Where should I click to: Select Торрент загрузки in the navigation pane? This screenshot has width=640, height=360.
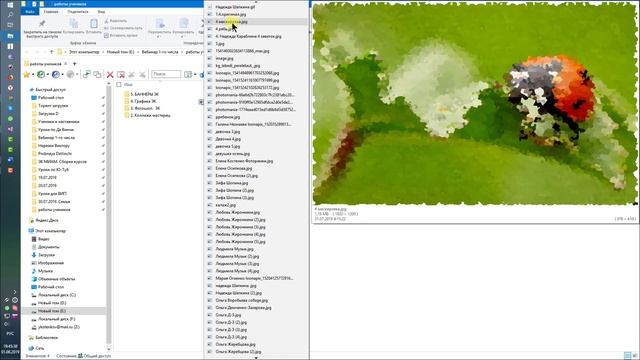(53, 106)
